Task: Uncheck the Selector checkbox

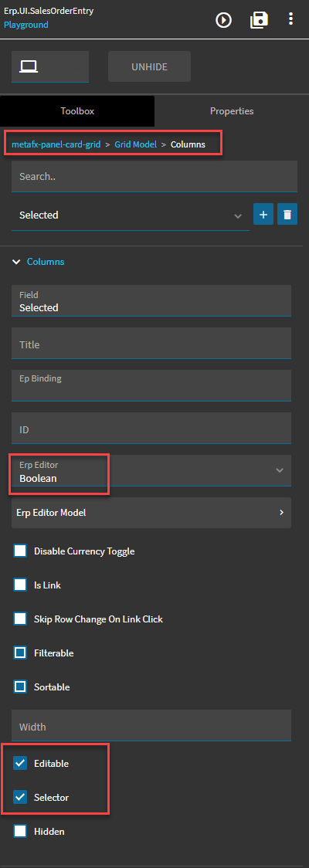Action: pos(21,797)
